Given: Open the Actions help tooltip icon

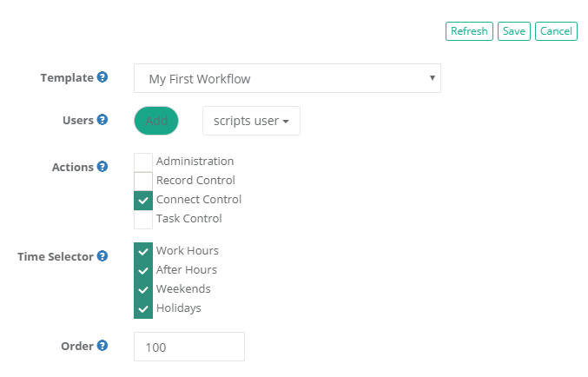Looking at the screenshot, I should [x=102, y=167].
